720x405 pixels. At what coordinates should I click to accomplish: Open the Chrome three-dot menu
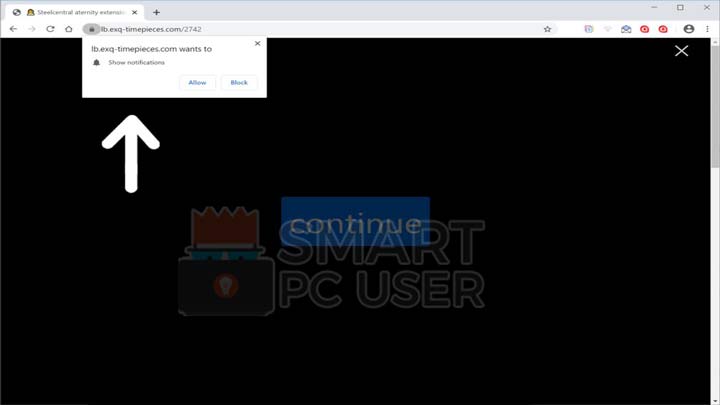(x=708, y=29)
